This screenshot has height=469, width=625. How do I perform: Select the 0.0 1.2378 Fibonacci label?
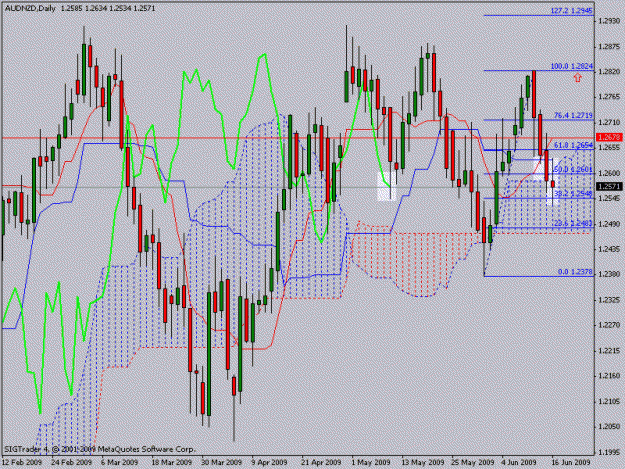[575, 272]
